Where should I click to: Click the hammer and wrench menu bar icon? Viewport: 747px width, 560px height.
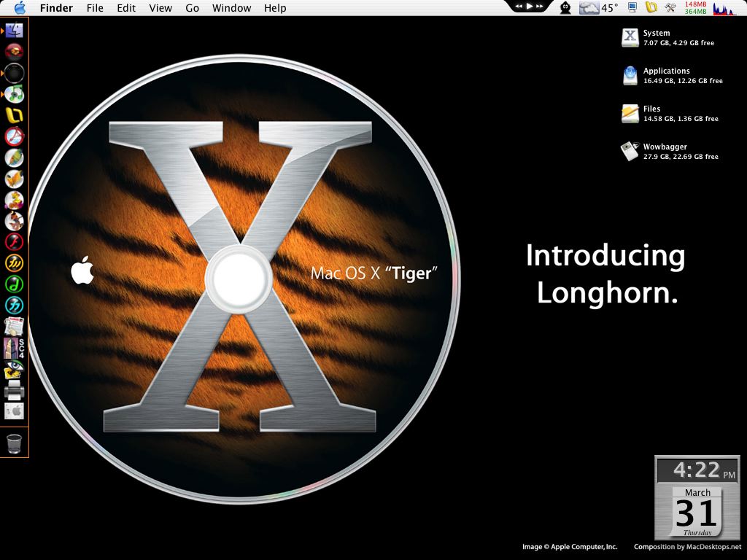(670, 7)
